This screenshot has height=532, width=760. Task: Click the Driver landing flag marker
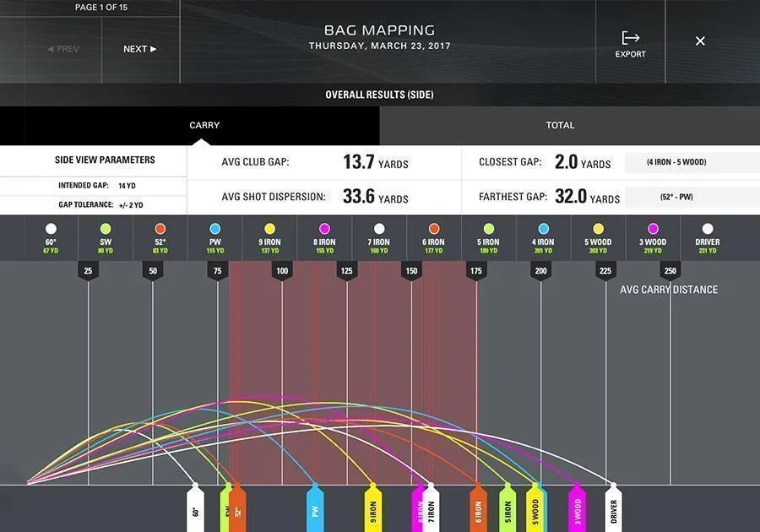point(613,508)
